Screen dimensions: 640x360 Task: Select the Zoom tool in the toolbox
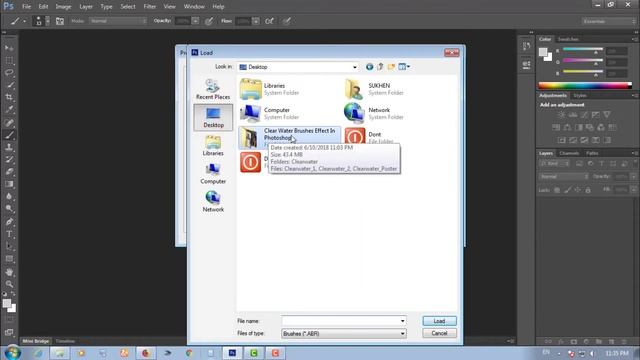click(x=9, y=284)
